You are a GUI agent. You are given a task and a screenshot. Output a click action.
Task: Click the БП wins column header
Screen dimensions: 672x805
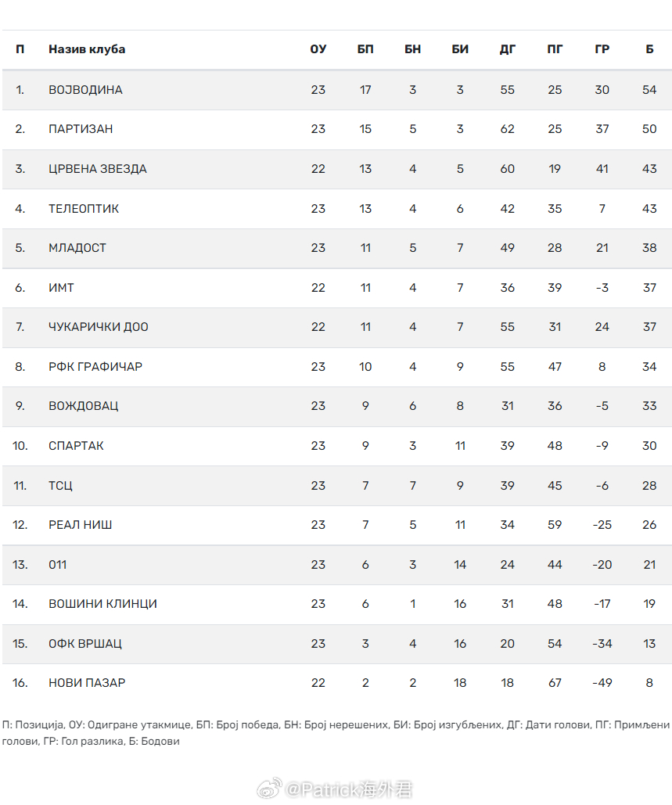click(365, 49)
